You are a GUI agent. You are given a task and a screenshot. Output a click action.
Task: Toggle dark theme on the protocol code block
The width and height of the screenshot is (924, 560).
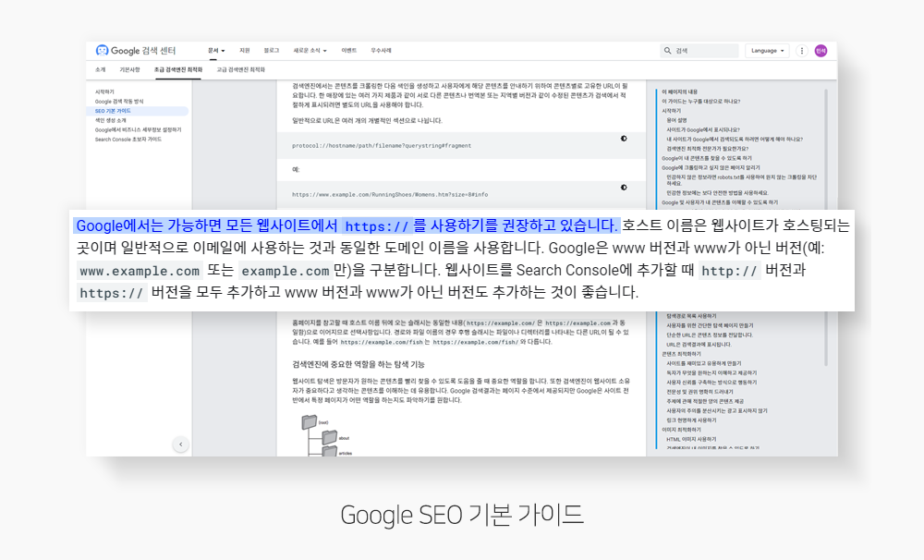coord(624,139)
